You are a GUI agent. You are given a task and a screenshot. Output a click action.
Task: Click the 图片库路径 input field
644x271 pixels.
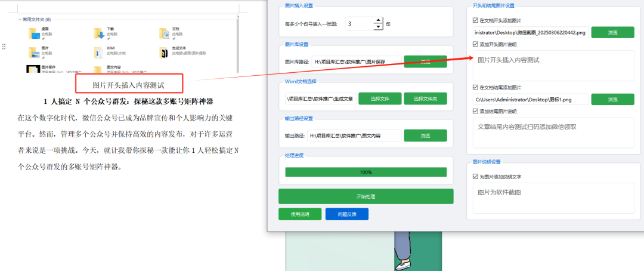357,61
